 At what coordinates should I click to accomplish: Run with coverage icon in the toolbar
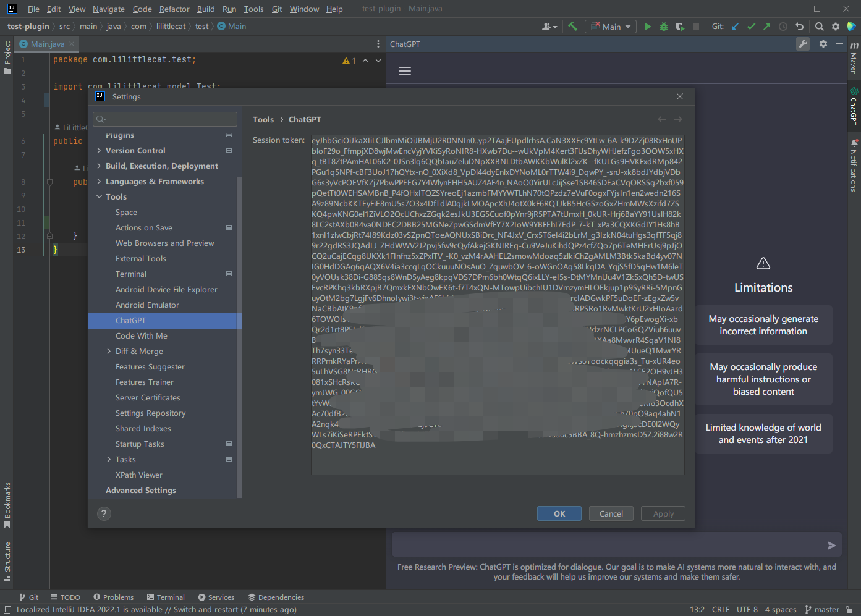tap(680, 27)
